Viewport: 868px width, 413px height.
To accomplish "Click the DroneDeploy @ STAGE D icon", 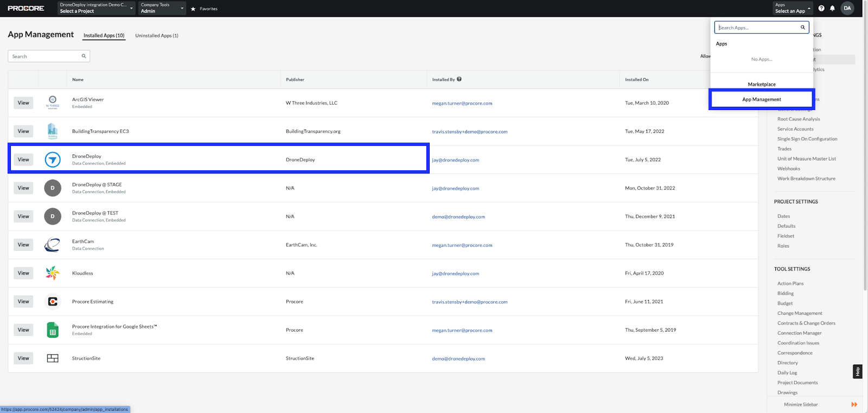I will (x=53, y=188).
